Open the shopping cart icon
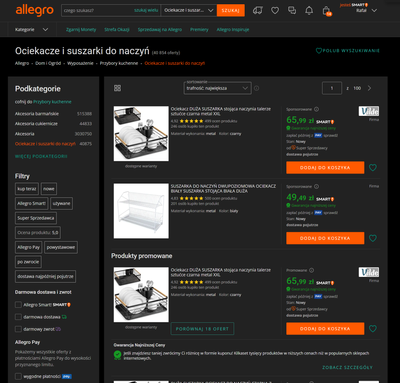Viewport: 400px width, 383px height. coord(327,11)
